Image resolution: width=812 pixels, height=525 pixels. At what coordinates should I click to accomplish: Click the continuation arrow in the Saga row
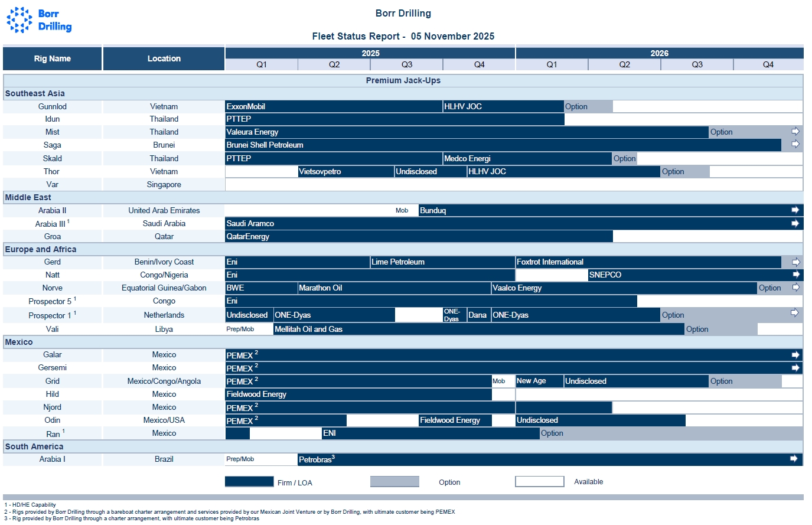pyautogui.click(x=795, y=144)
